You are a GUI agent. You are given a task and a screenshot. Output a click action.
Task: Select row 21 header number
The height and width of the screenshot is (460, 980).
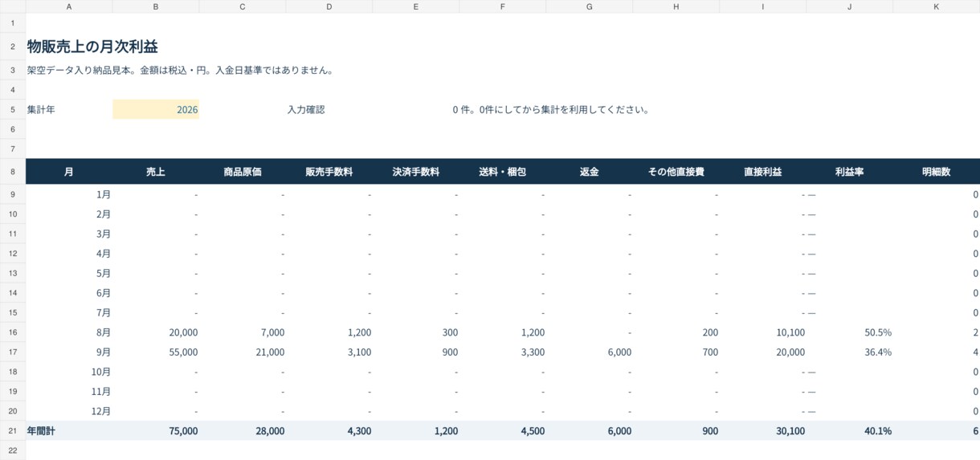13,431
